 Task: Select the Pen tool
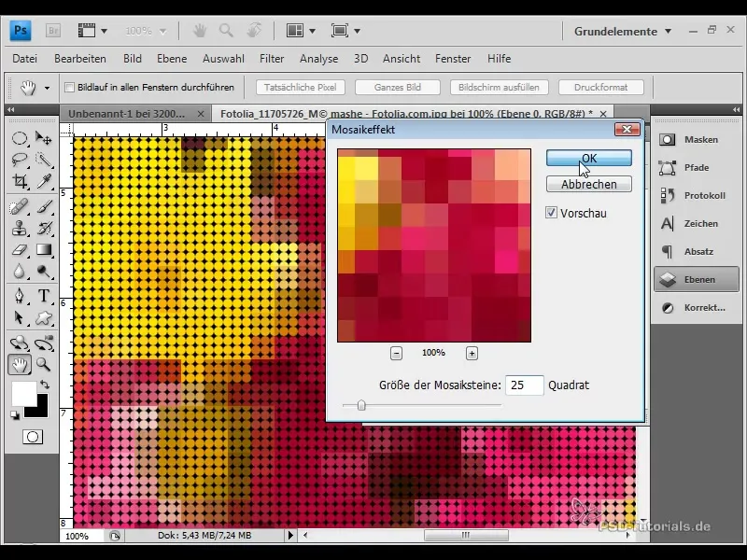(20, 296)
